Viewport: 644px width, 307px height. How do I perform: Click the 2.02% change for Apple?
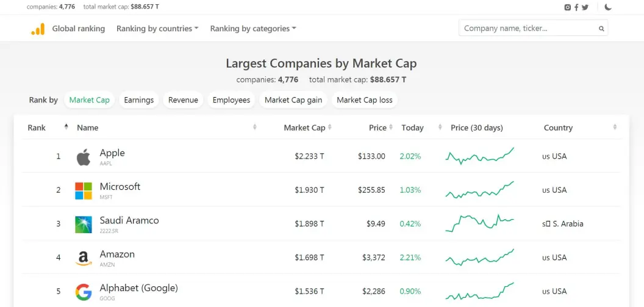click(410, 156)
